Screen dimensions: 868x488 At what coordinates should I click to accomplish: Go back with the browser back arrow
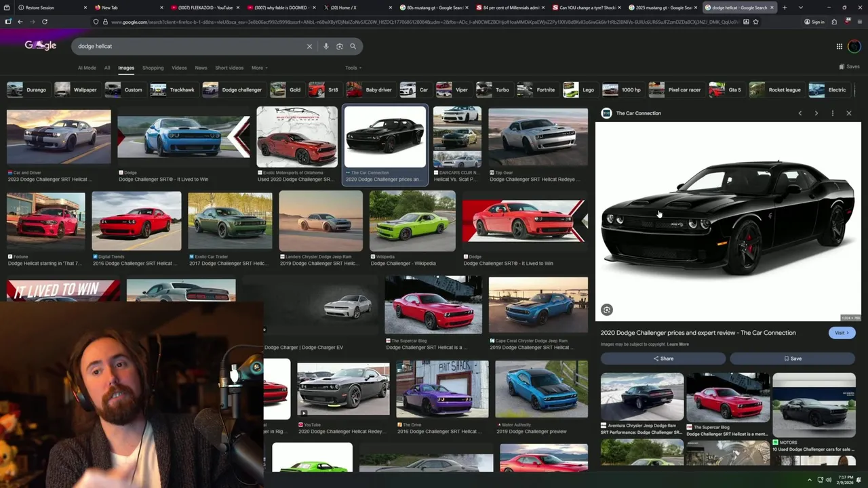click(x=20, y=22)
